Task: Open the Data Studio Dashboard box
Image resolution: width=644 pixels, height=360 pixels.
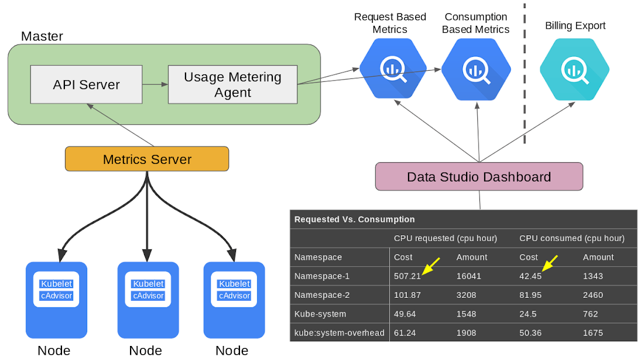Action: click(x=479, y=177)
